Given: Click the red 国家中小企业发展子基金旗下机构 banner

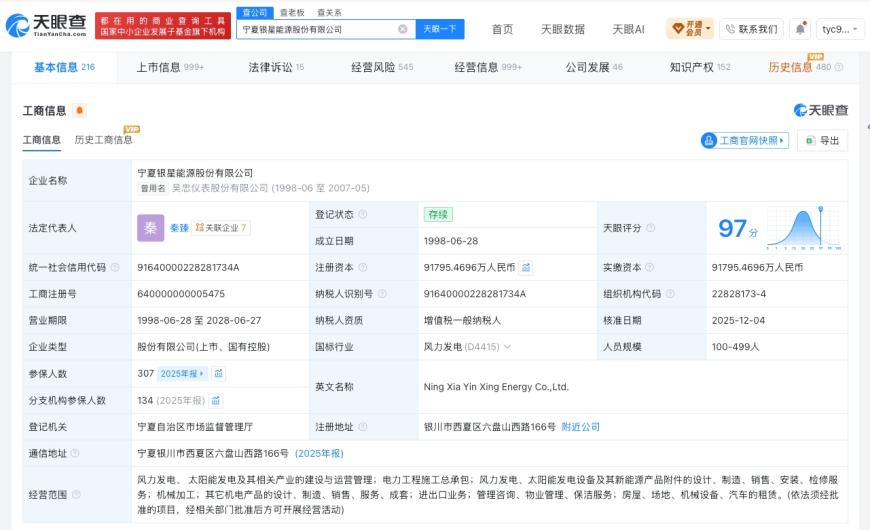Looking at the screenshot, I should [x=163, y=26].
